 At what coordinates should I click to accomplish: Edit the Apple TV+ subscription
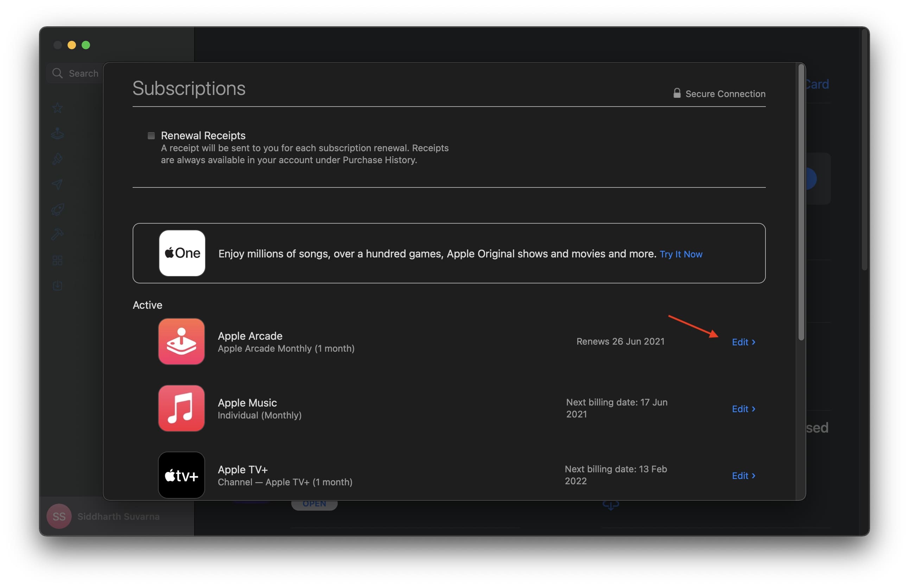[x=744, y=476]
